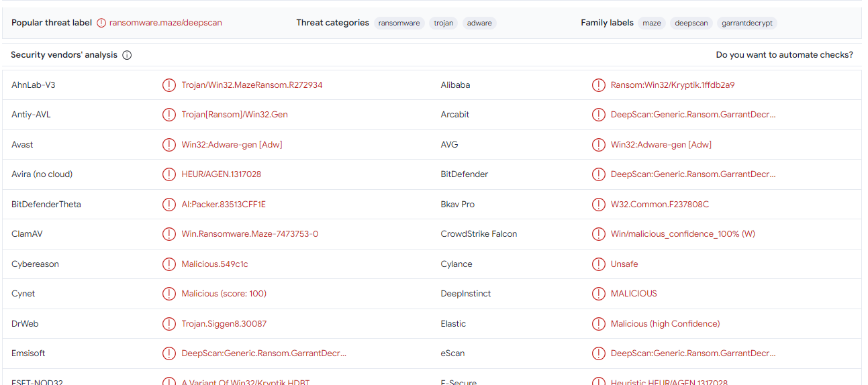Click the CrowdStrike Falcon vendor name
The width and height of the screenshot is (868, 385).
click(479, 234)
